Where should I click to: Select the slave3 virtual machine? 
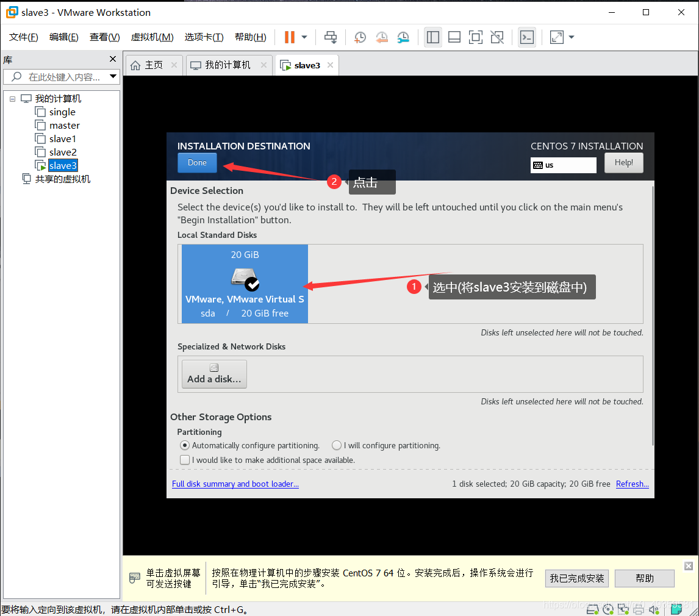point(63,165)
